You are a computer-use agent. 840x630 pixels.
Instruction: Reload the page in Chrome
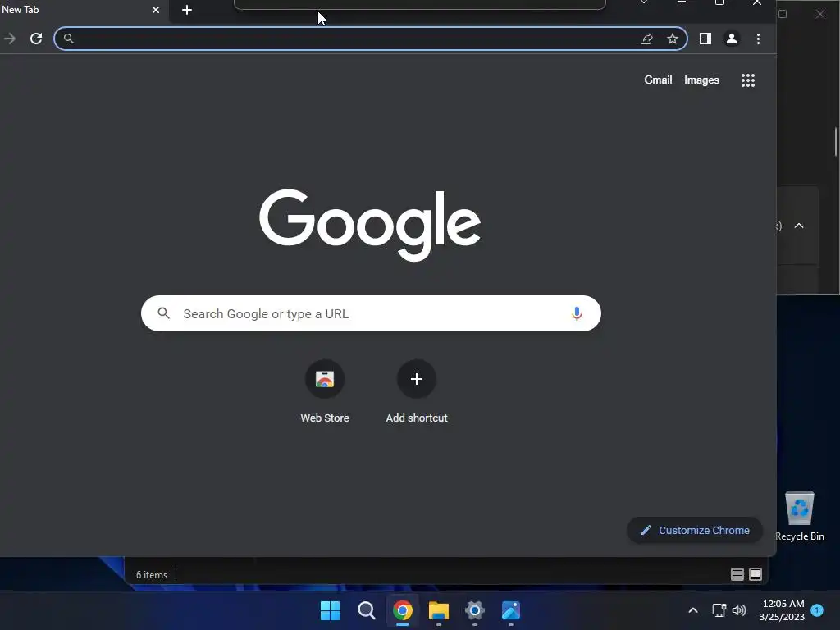click(x=36, y=39)
